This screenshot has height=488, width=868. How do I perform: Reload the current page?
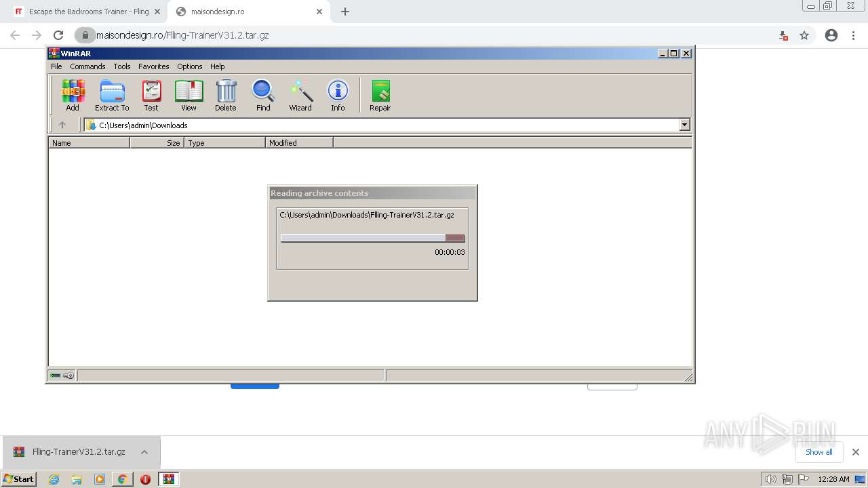pos(58,35)
